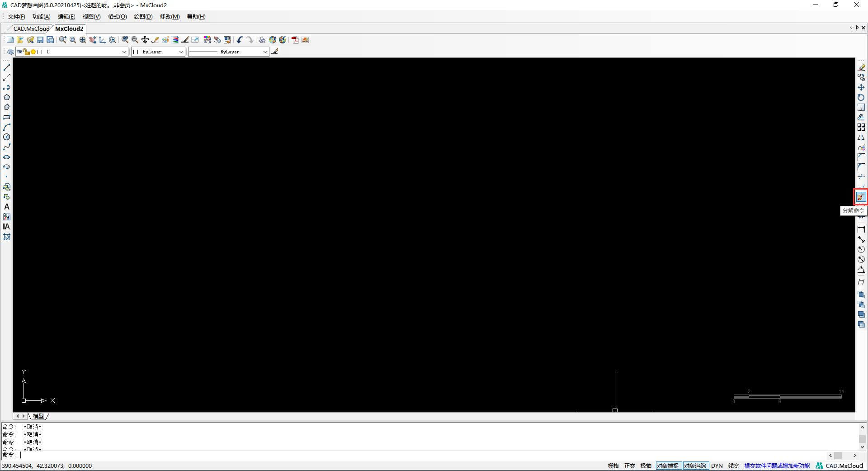The image size is (868, 471).
Task: Click the Redo arrow icon
Action: (x=250, y=40)
